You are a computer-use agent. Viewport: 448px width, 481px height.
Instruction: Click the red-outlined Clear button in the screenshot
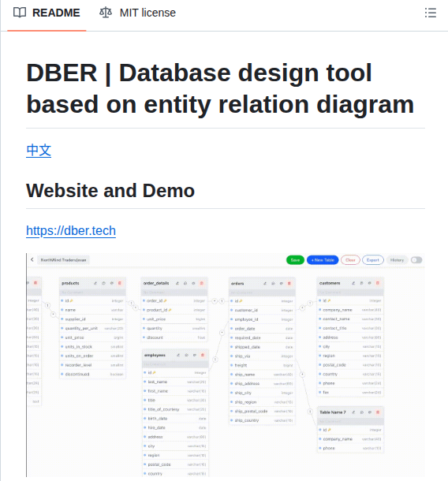click(x=350, y=260)
